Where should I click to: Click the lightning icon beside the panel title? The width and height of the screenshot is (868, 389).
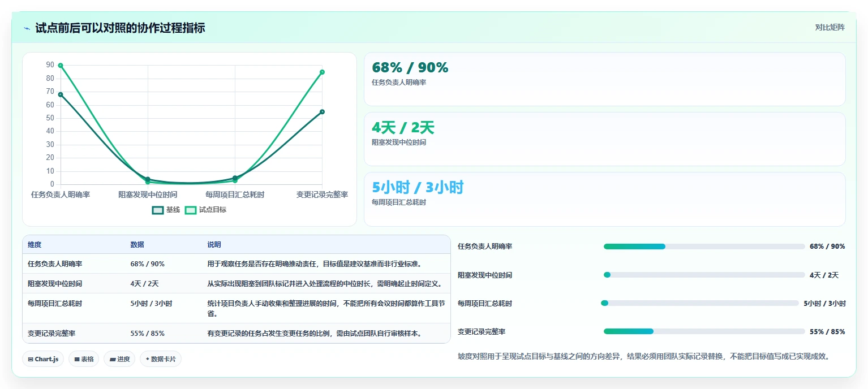(x=27, y=28)
